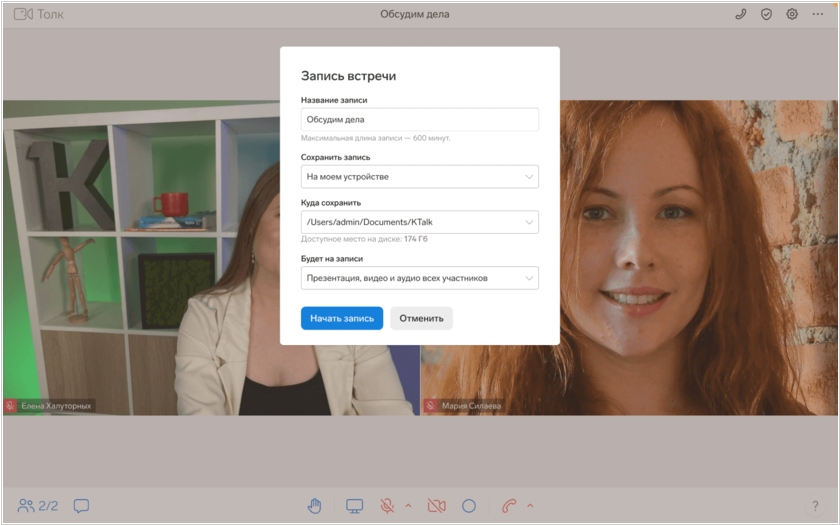This screenshot has width=840, height=525.
Task: Start screen sharing with monitor icon
Action: [x=354, y=505]
